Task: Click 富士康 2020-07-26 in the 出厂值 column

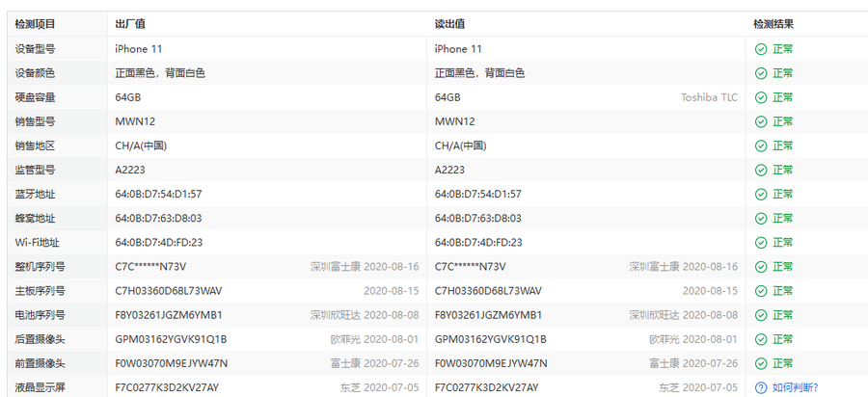Action: 375,363
